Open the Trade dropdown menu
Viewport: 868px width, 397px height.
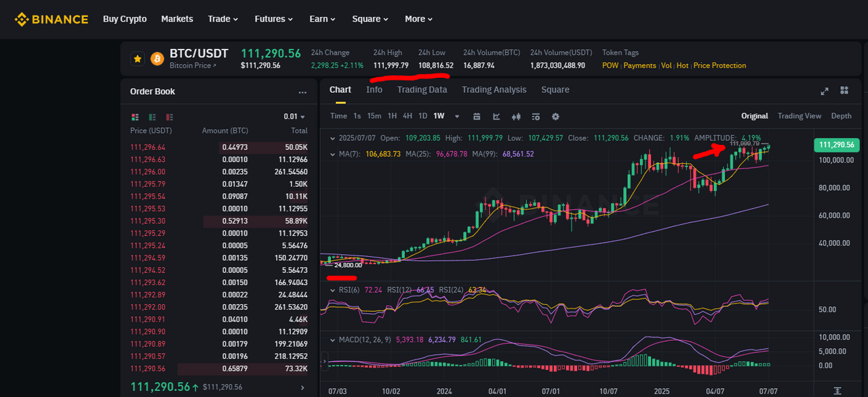coord(223,19)
